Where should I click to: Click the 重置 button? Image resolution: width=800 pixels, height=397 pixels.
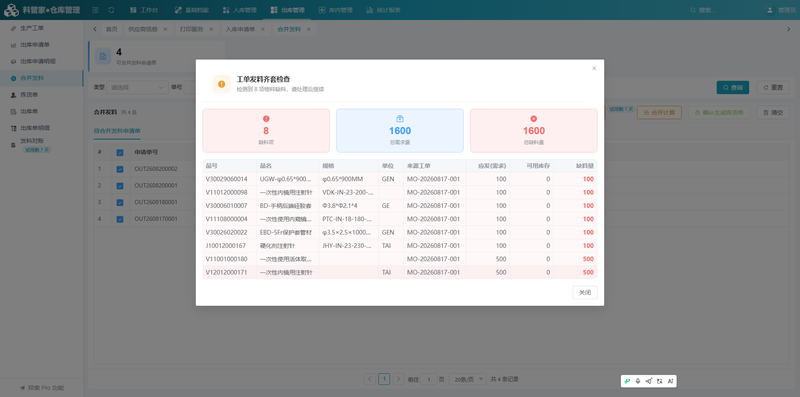pos(773,87)
